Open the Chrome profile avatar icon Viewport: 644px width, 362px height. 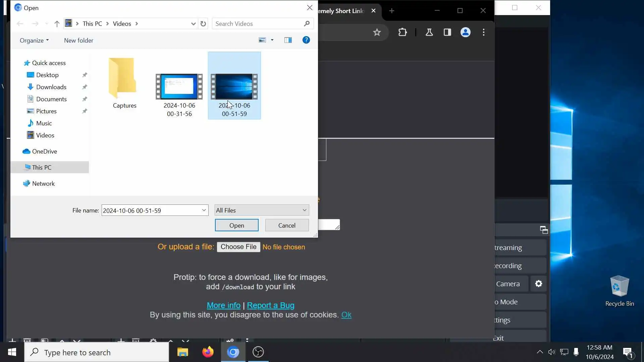[x=465, y=33]
